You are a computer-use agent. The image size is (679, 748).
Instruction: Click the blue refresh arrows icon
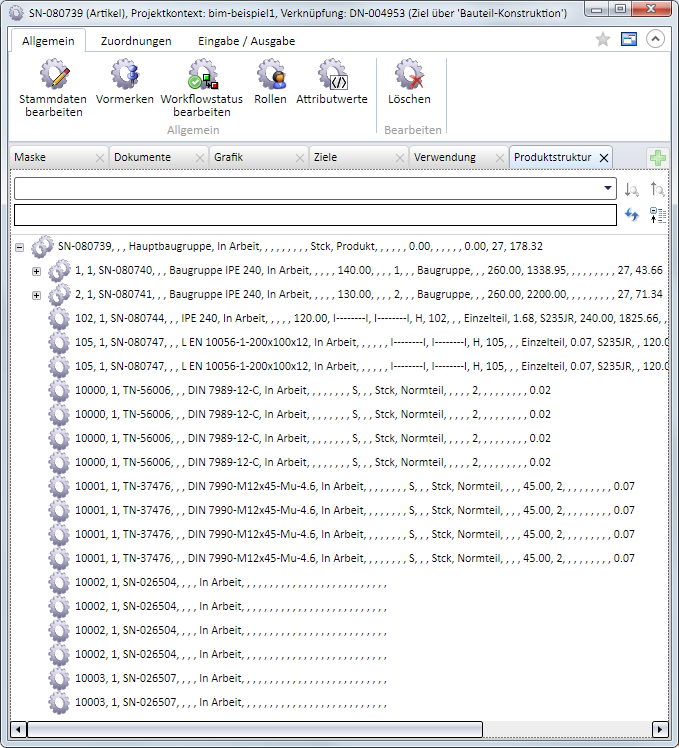[632, 215]
